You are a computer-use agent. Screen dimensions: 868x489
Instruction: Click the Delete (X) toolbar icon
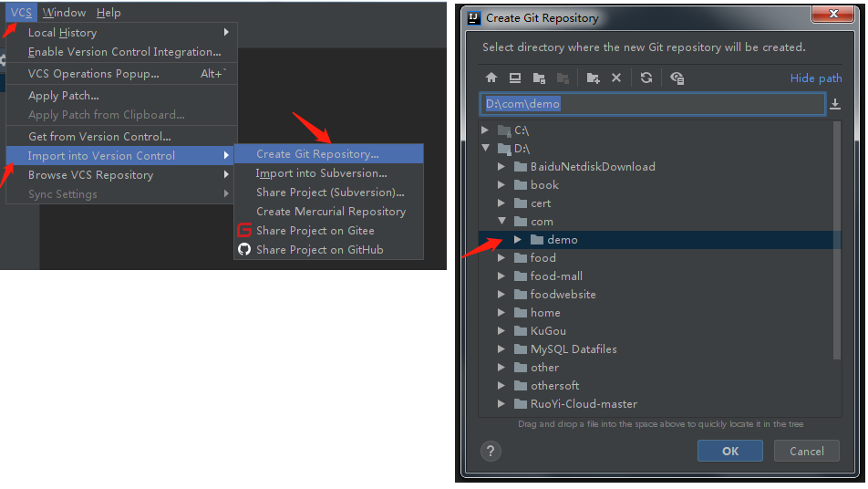[x=616, y=78]
